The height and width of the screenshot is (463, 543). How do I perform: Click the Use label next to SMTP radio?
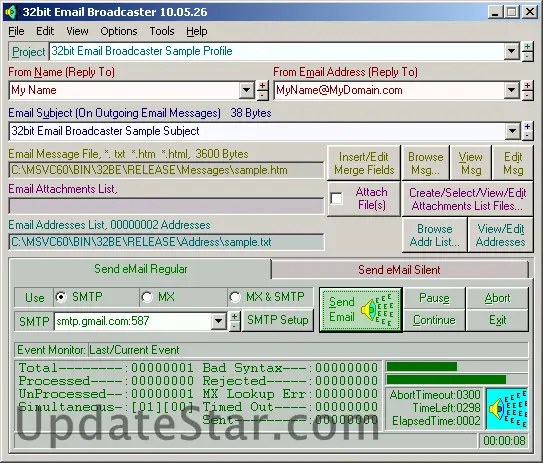pyautogui.click(x=34, y=297)
